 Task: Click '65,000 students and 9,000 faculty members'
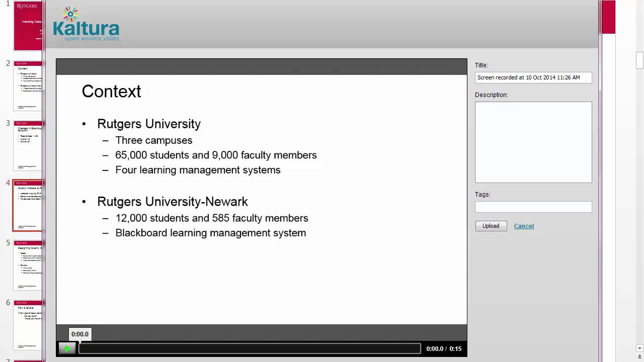(x=216, y=155)
